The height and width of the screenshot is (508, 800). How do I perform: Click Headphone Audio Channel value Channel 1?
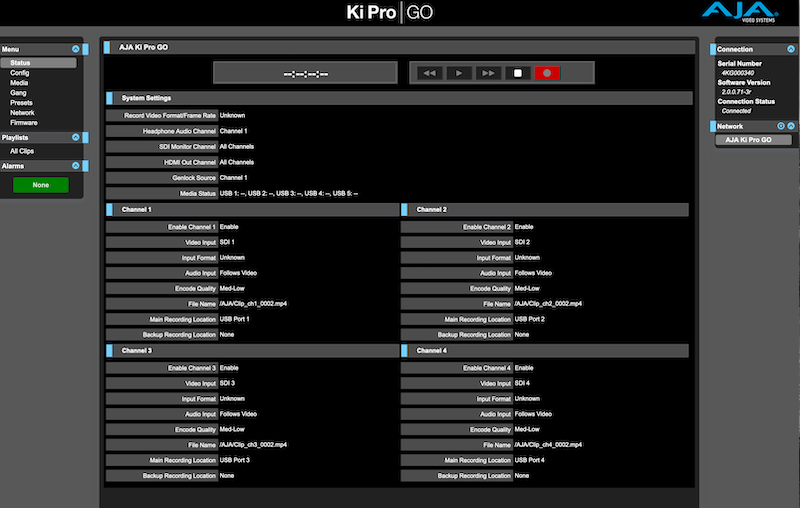(x=234, y=131)
